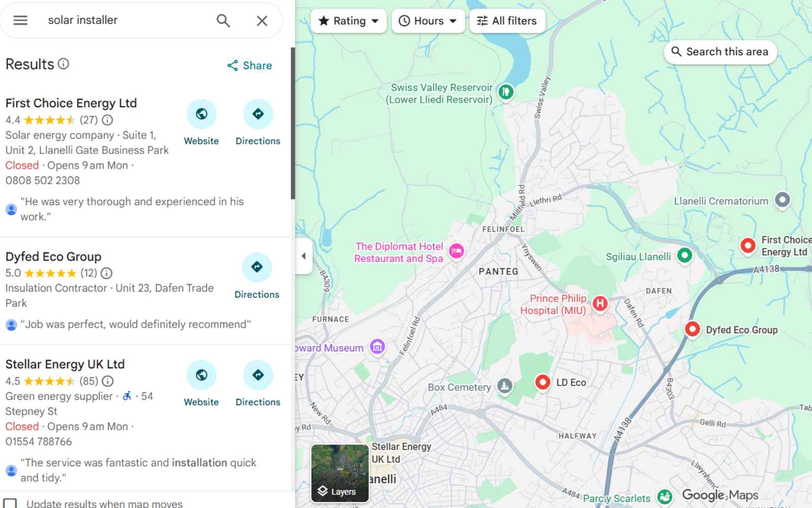This screenshot has width=812, height=508.
Task: Open the Hours filter dropdown
Action: 428,21
